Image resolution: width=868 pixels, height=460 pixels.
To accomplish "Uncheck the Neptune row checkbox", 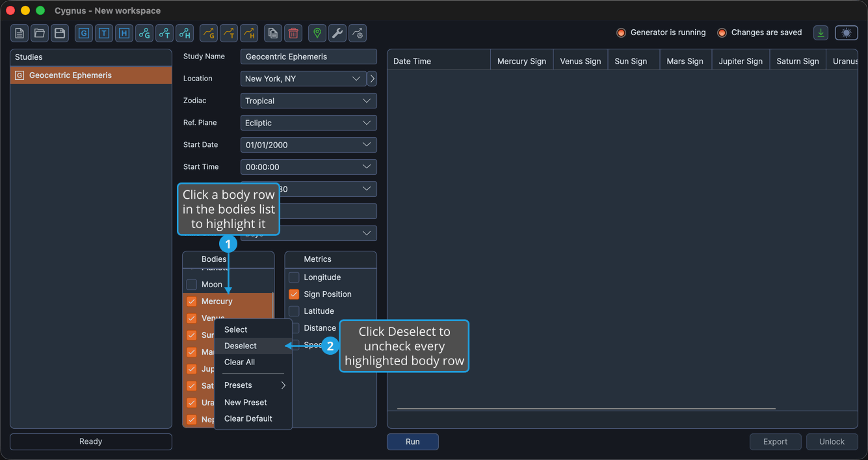I will tap(192, 420).
